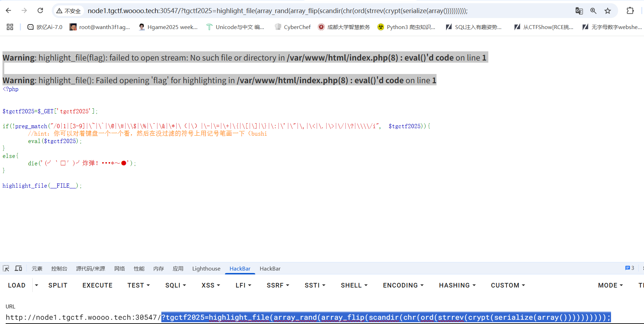
Task: Open the translate page icon
Action: [579, 11]
